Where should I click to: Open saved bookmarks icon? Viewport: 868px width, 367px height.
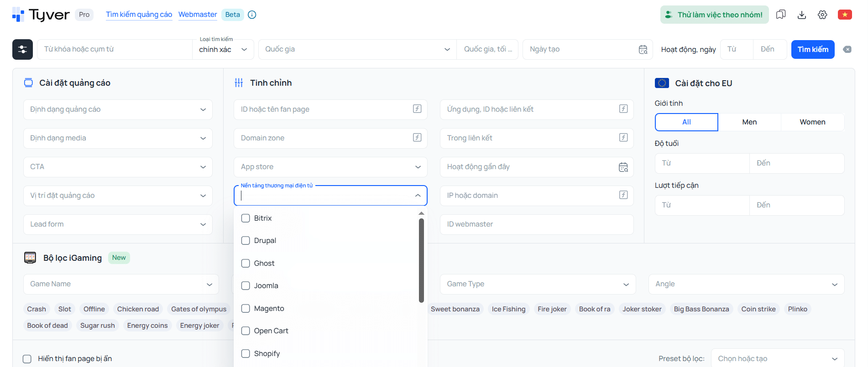tap(781, 15)
